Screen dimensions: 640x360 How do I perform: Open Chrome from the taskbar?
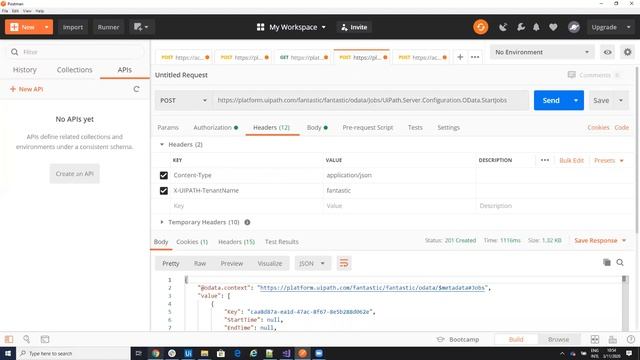click(156, 353)
